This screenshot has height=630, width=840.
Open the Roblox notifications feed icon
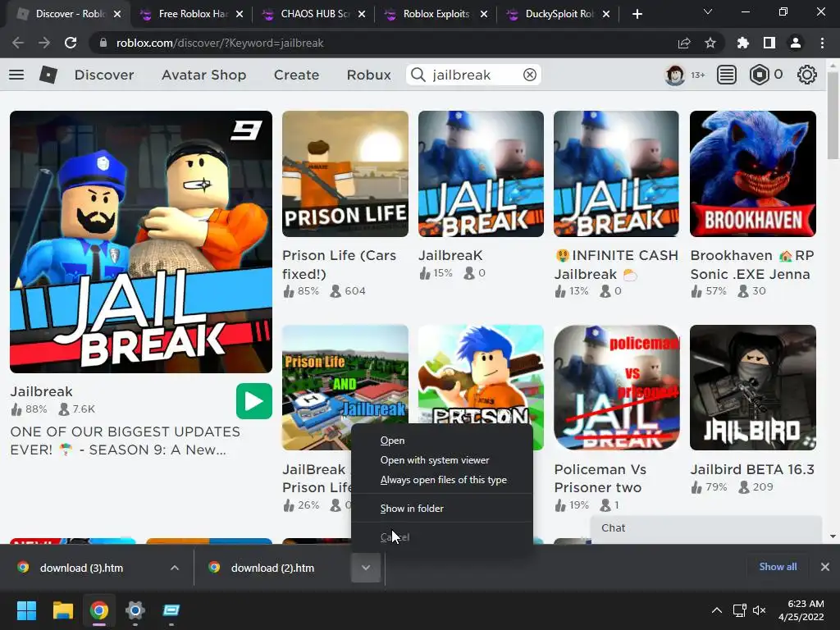click(x=727, y=75)
